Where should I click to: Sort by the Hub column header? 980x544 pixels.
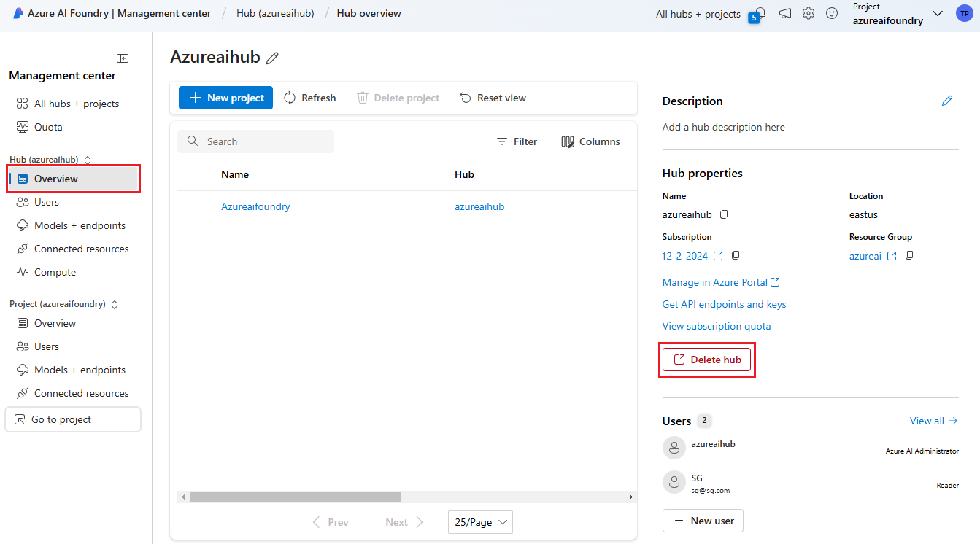[x=464, y=174]
